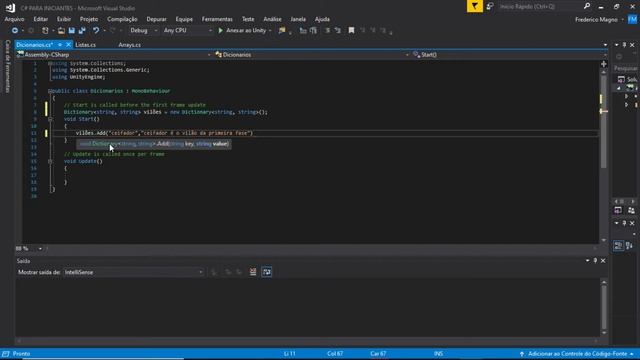Click the Visual Studio logo in title bar
This screenshot has height=360, width=640.
point(11,8)
